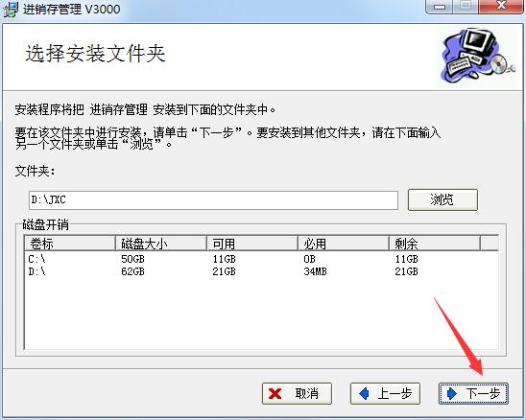
Task: Go back with the 上一步 button
Action: [x=385, y=393]
